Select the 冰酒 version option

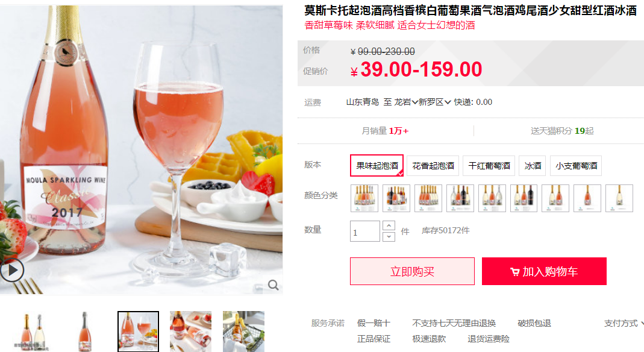point(533,166)
